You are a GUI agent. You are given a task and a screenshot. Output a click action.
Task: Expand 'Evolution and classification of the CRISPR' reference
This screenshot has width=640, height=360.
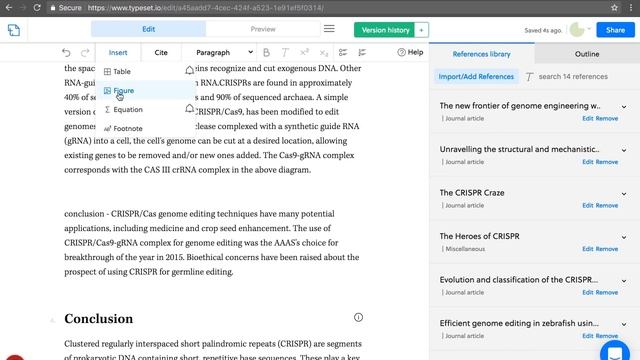click(x=624, y=281)
